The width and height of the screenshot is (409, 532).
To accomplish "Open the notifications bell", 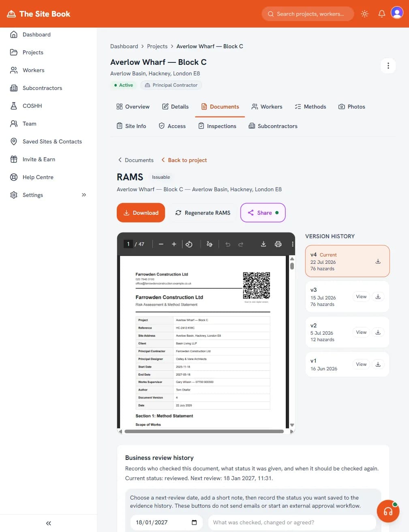I will click(381, 14).
